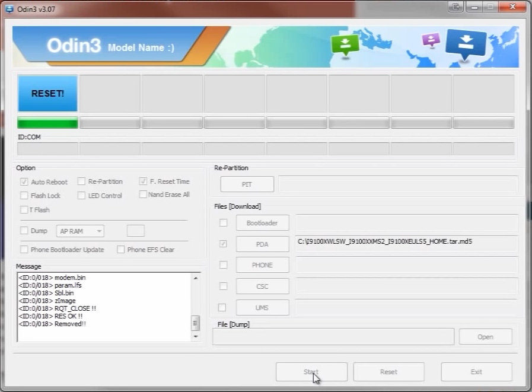
Task: Click the large blue download bubble icon
Action: (x=466, y=43)
